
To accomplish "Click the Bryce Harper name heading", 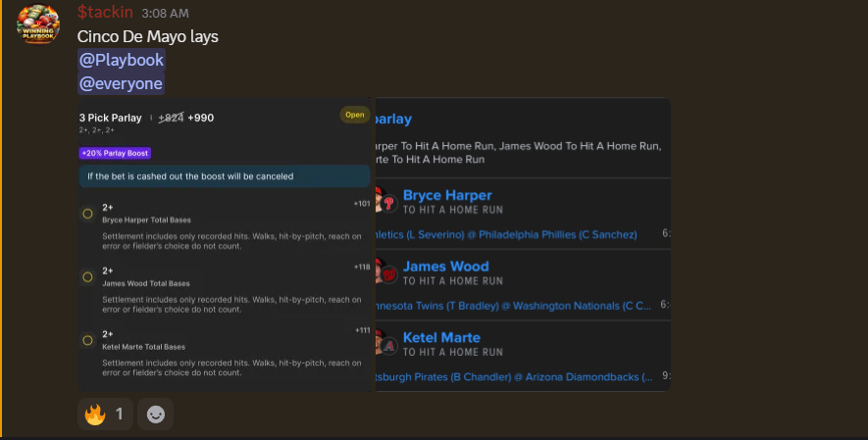I will pyautogui.click(x=447, y=195).
